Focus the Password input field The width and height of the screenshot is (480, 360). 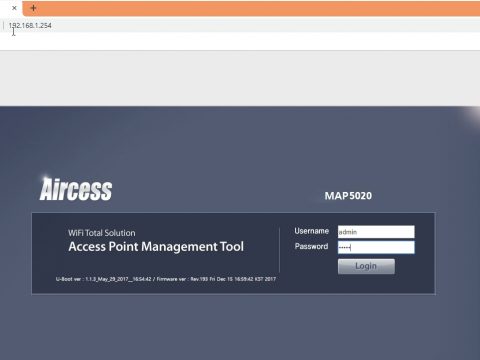[376, 247]
